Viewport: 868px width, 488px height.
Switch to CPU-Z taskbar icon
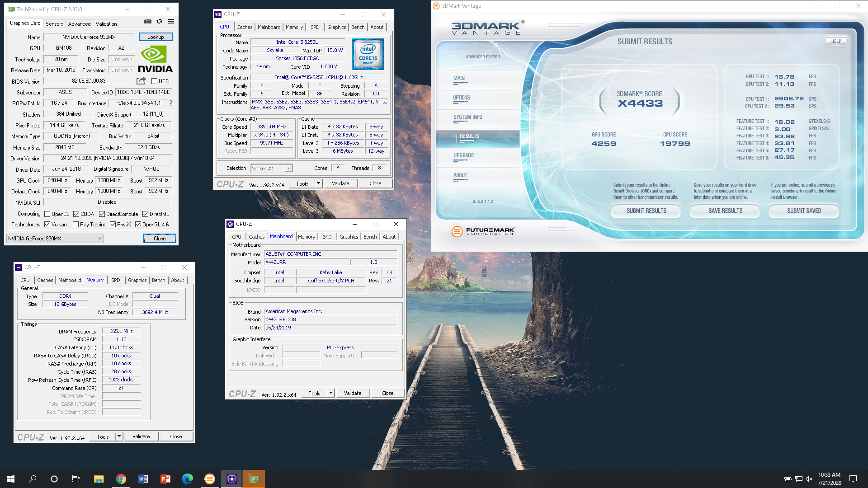coord(232,479)
